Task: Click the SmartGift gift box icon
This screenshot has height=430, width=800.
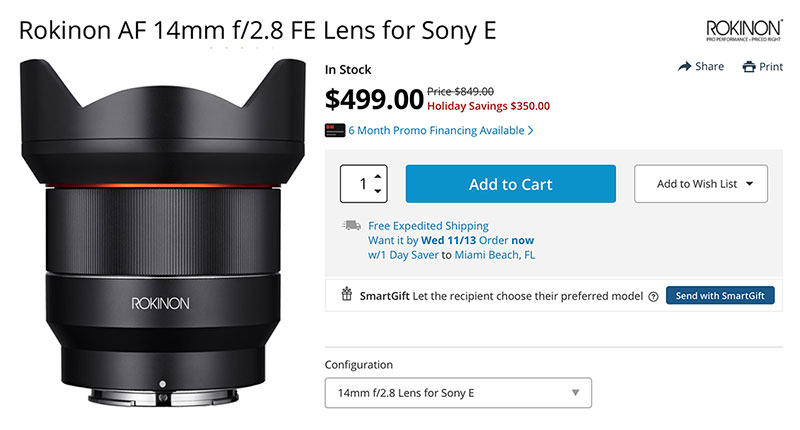Action: [x=347, y=295]
